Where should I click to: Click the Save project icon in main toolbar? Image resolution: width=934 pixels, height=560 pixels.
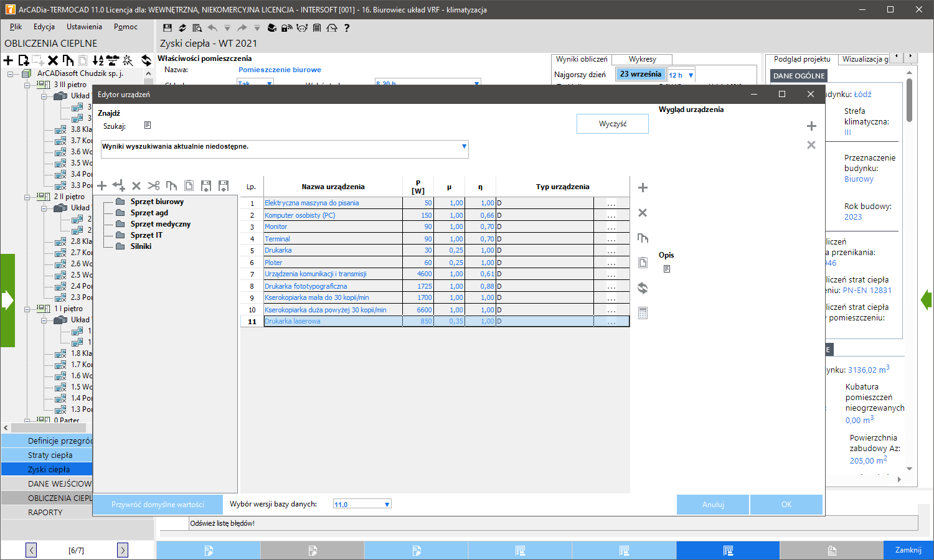[167, 27]
